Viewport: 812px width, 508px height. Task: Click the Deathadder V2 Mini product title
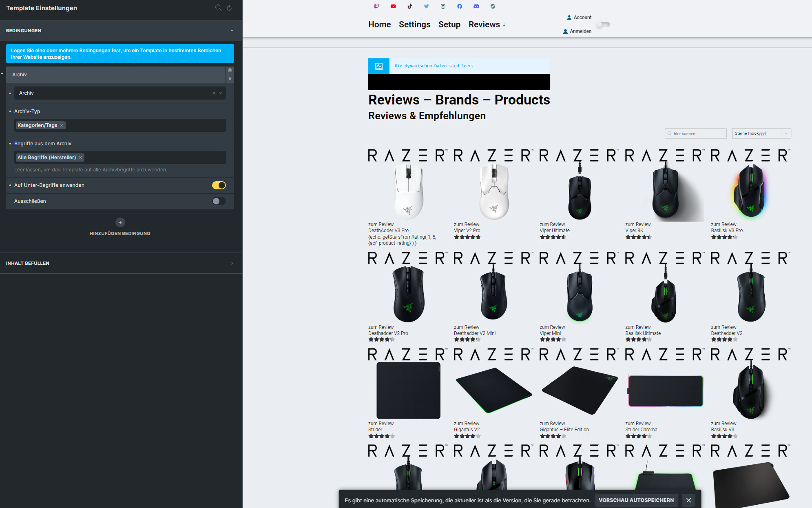click(x=475, y=333)
